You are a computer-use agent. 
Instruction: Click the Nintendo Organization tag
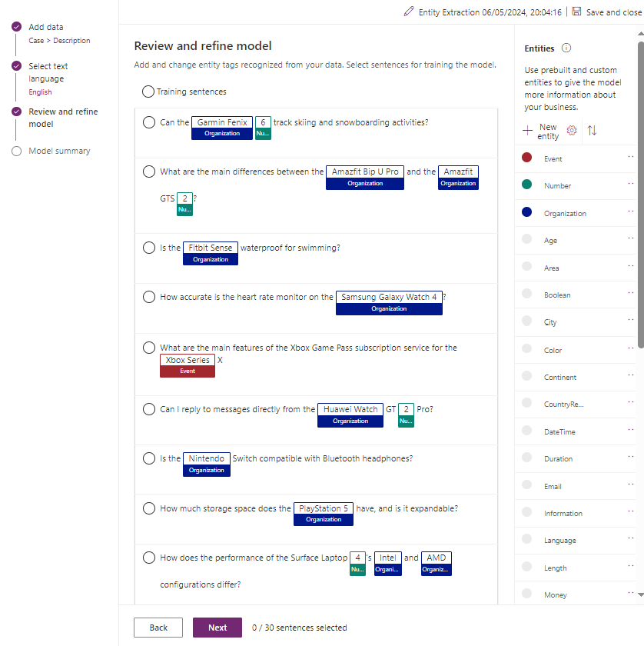point(207,465)
